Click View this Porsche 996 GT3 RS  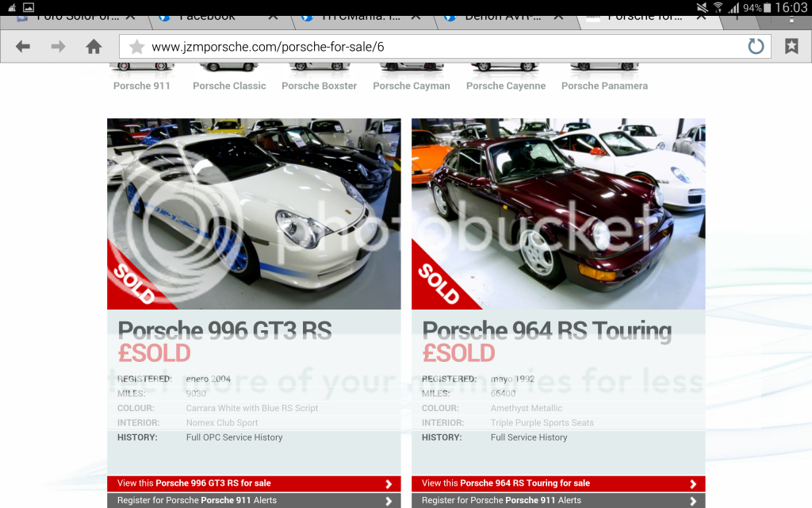pyautogui.click(x=254, y=483)
